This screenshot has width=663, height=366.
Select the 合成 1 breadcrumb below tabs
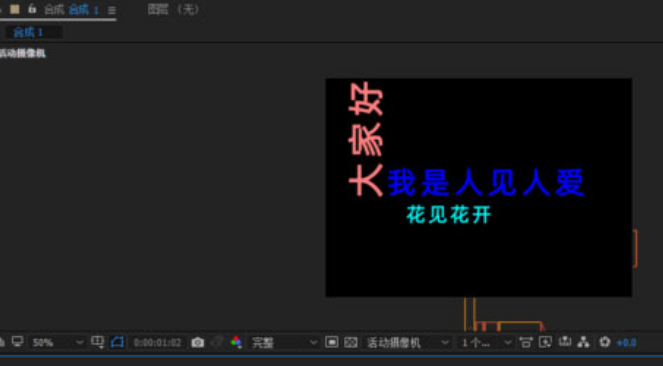pyautogui.click(x=28, y=33)
